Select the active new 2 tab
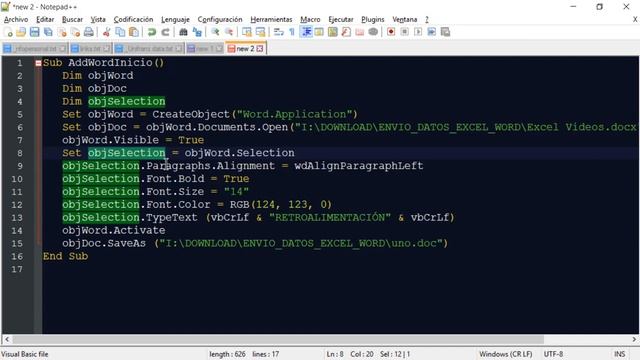This screenshot has width=640, height=360. 245,49
